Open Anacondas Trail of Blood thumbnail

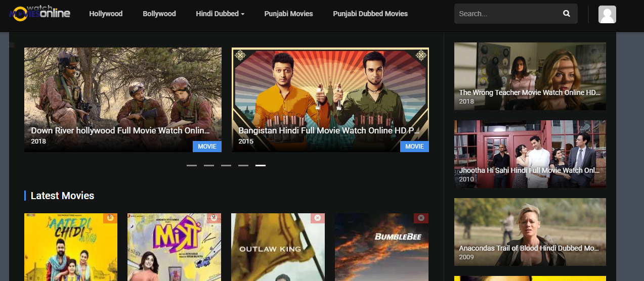[x=530, y=232]
